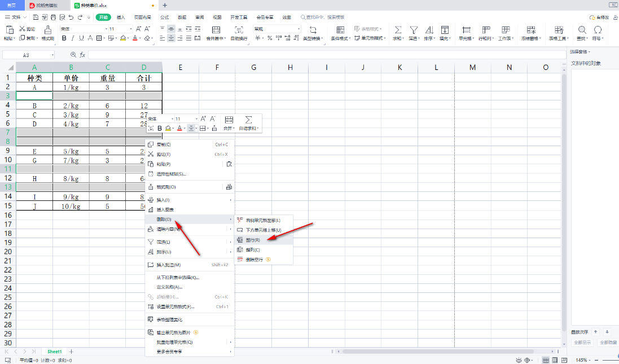Click the search commands input field

click(x=323, y=17)
